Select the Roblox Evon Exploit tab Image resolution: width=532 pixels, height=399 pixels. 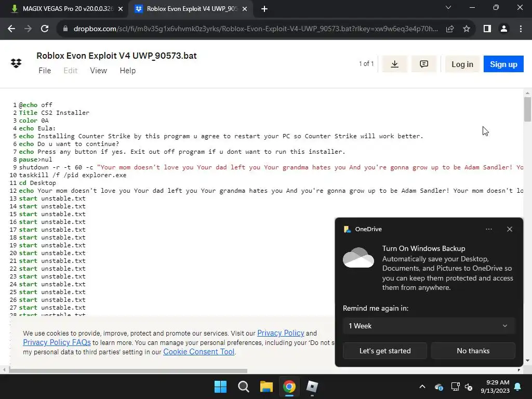[191, 9]
